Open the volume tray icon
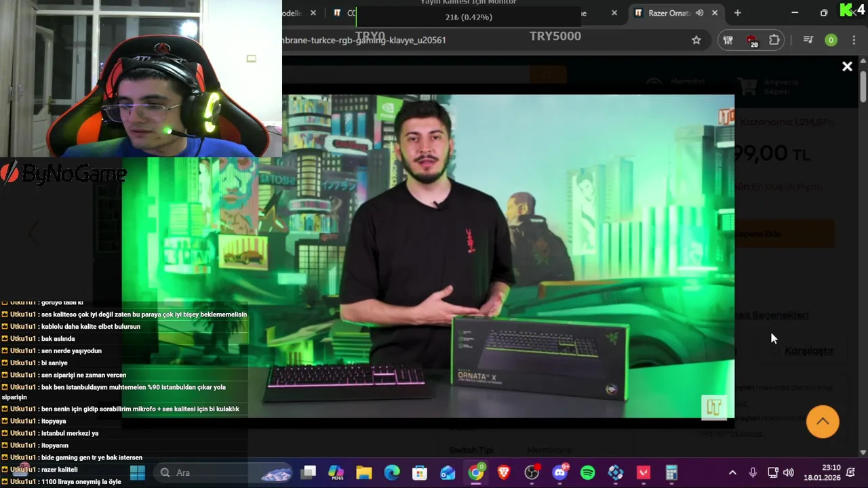 [x=788, y=472]
